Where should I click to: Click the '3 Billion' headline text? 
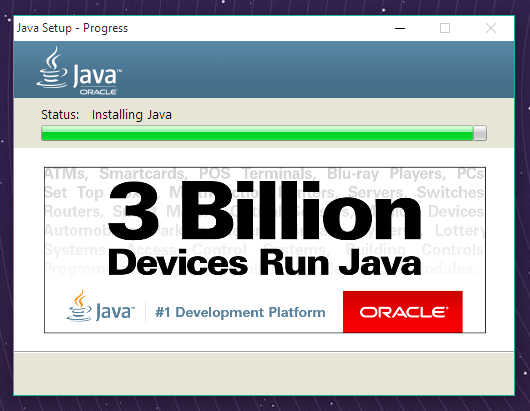pyautogui.click(x=265, y=211)
